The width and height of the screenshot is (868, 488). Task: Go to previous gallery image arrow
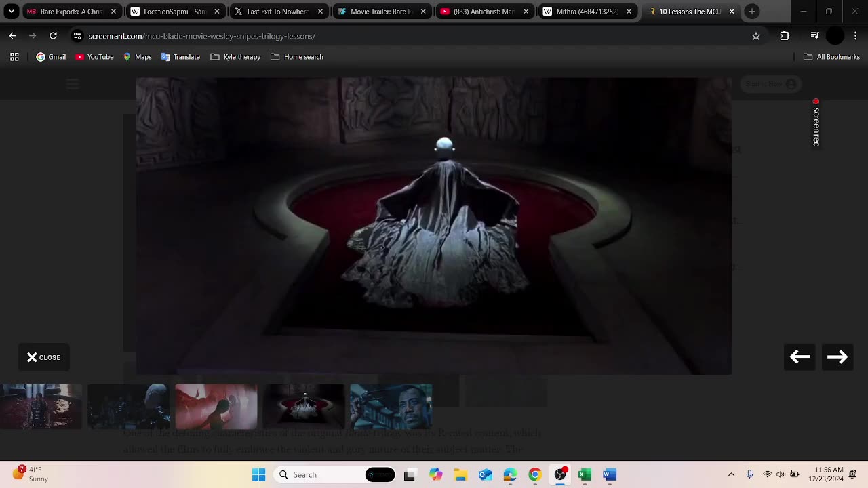coord(800,357)
